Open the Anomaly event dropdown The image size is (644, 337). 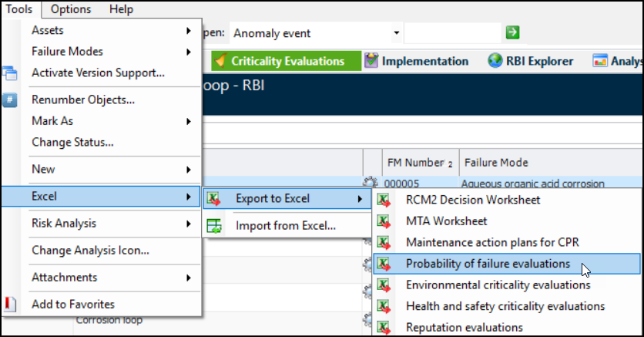(x=396, y=33)
